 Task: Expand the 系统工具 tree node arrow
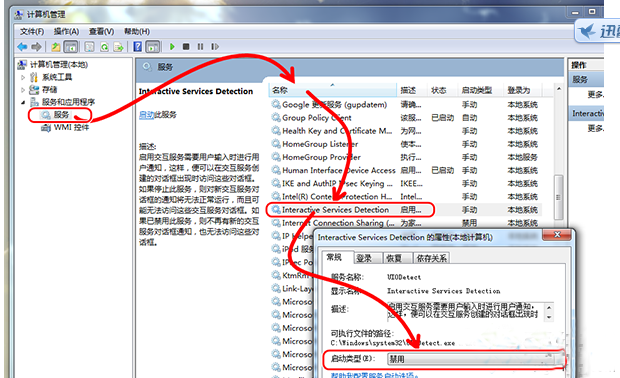pos(23,77)
